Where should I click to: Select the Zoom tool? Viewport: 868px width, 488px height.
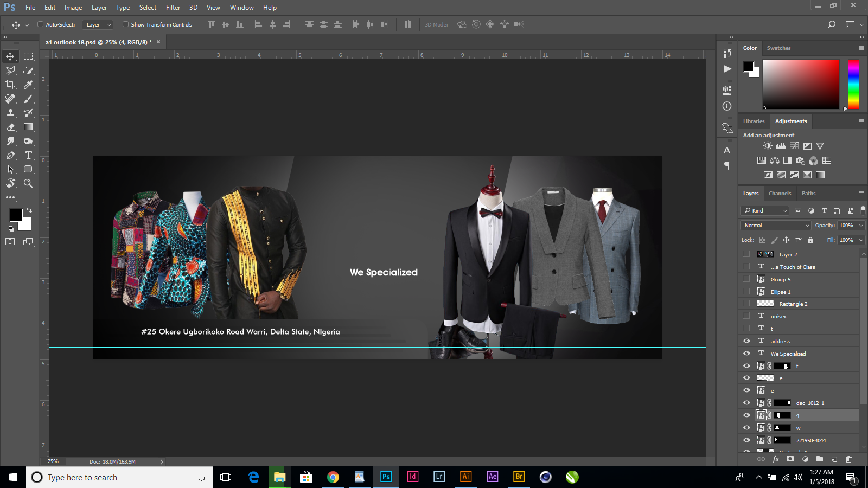click(x=28, y=183)
